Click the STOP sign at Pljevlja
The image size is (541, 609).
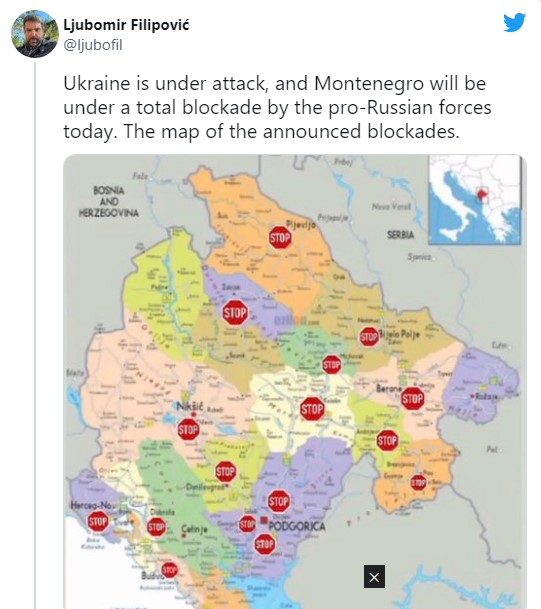(280, 237)
